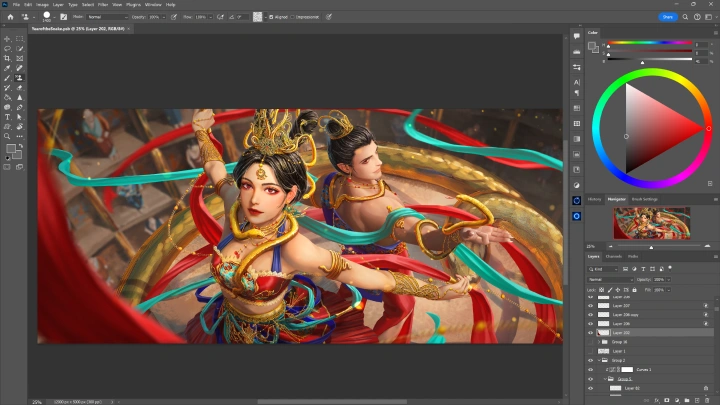Click the hue slider in Color panel

tap(650, 42)
